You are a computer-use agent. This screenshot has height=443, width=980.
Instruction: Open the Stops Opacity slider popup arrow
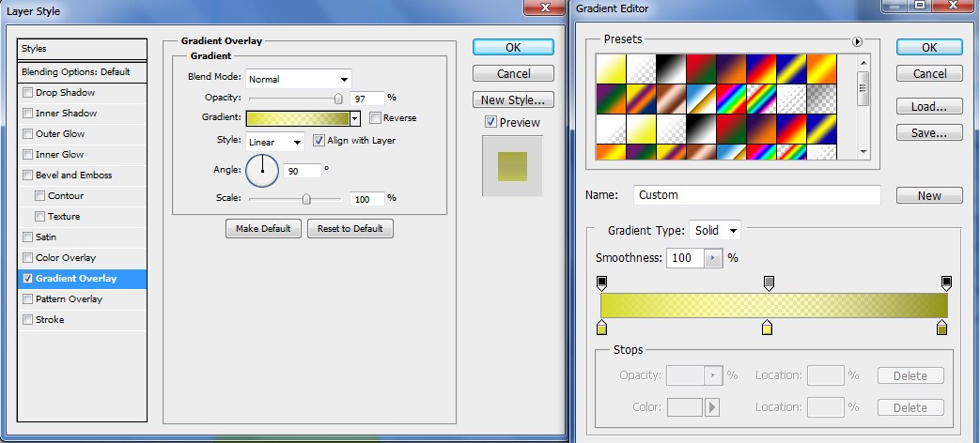tap(713, 375)
